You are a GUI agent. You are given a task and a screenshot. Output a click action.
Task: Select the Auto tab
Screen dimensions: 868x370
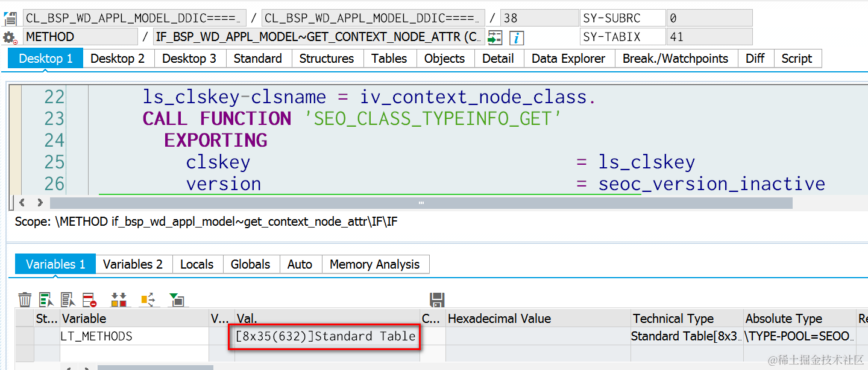click(x=300, y=264)
